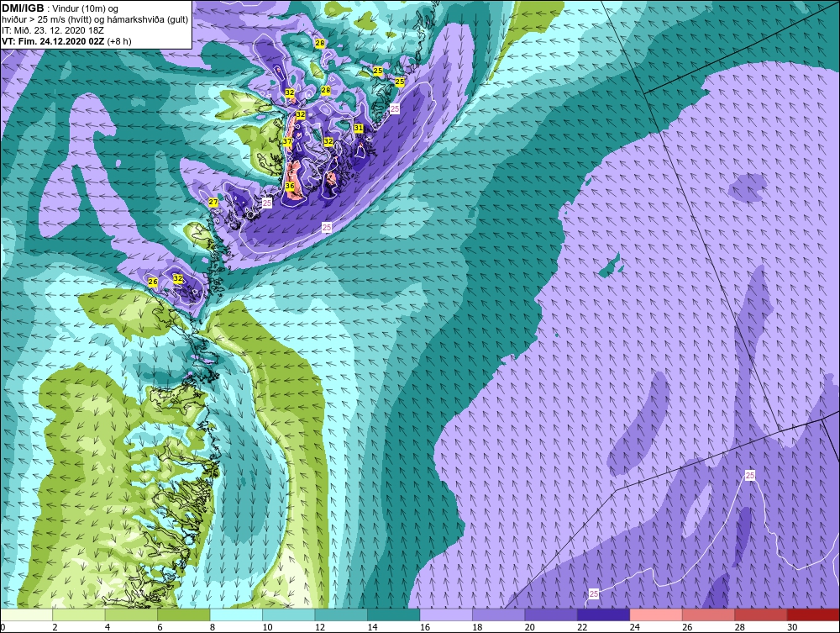
Task: Click the DMI/IGB title text
Action: 23,8
